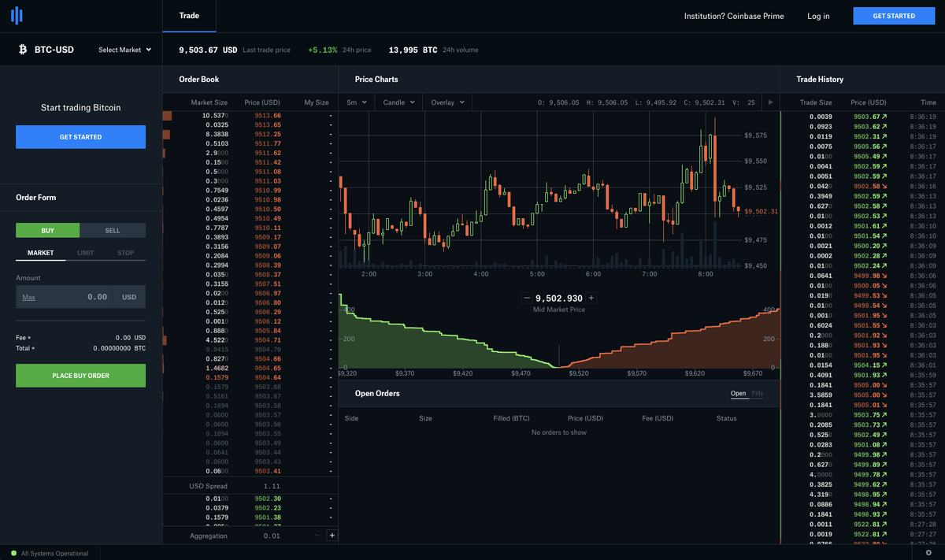The height and width of the screenshot is (560, 945).
Task: Click the PLACE BUY ORDER button
Action: 80,376
